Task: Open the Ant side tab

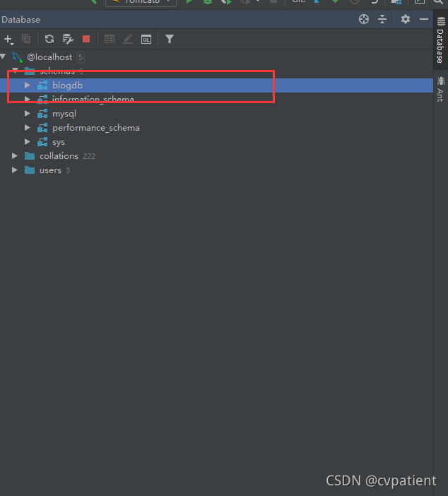Action: tap(440, 89)
